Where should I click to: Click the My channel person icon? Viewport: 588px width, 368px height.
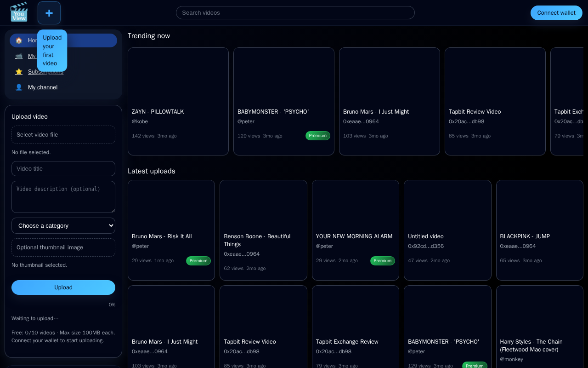tap(19, 87)
